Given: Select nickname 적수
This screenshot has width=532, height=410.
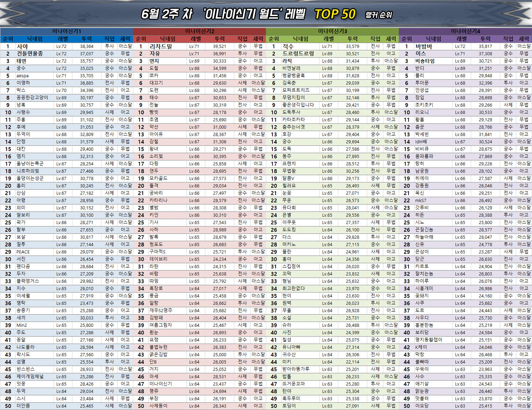Looking at the screenshot, I should pos(288,46).
